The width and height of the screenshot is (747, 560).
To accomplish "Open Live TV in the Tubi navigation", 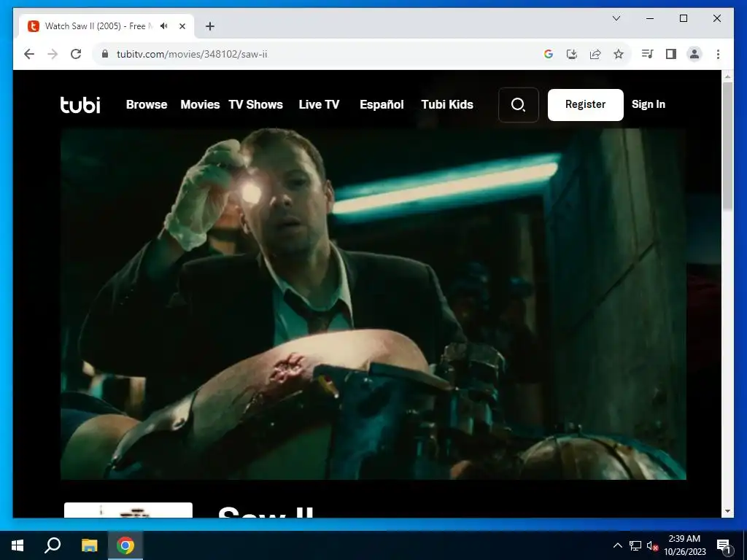I will (x=320, y=104).
